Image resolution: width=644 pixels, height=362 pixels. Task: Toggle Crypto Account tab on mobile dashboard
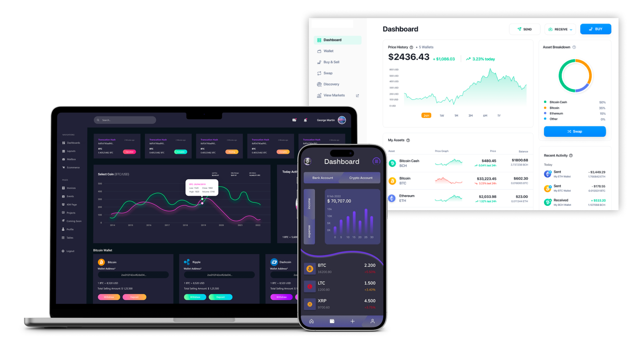[361, 177]
